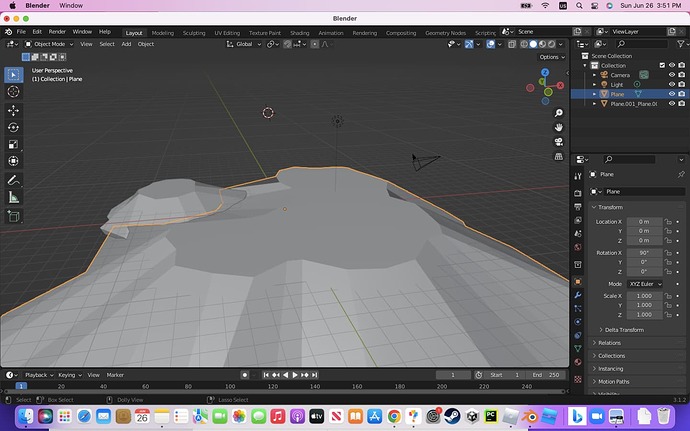Viewport: 690px width, 431px height.
Task: Jump to the timeline start frame
Action: (x=266, y=375)
